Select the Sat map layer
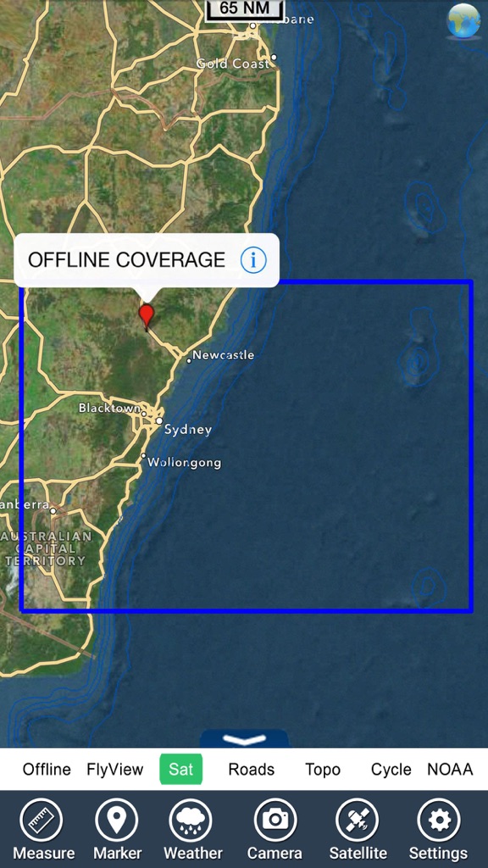Image resolution: width=488 pixels, height=868 pixels. pyautogui.click(x=181, y=769)
